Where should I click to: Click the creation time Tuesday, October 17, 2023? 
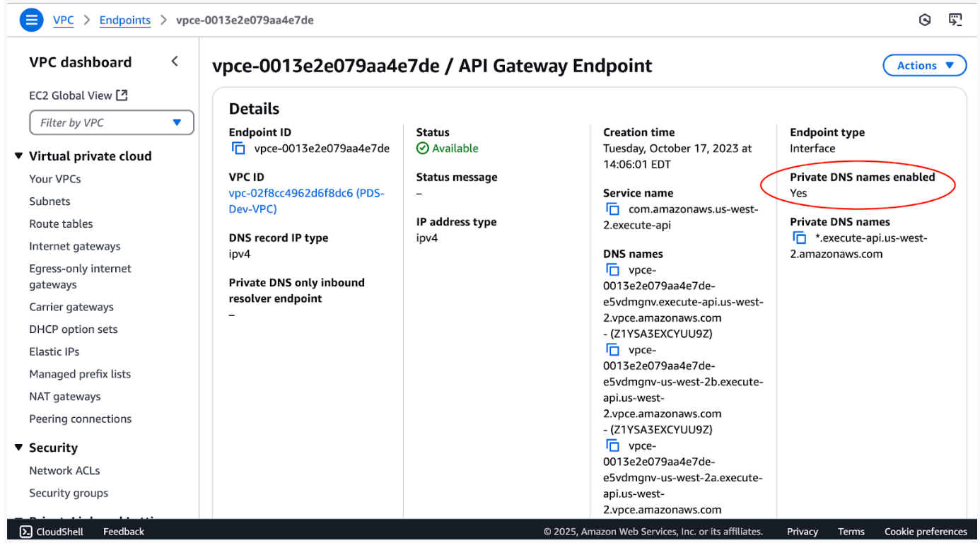[677, 156]
